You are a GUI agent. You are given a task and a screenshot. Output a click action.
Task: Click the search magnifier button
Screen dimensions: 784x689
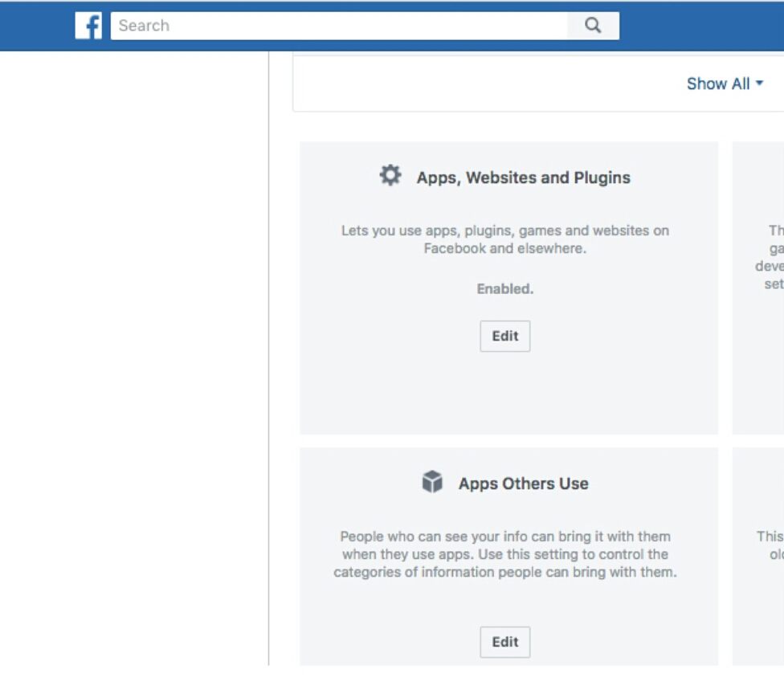pos(593,26)
